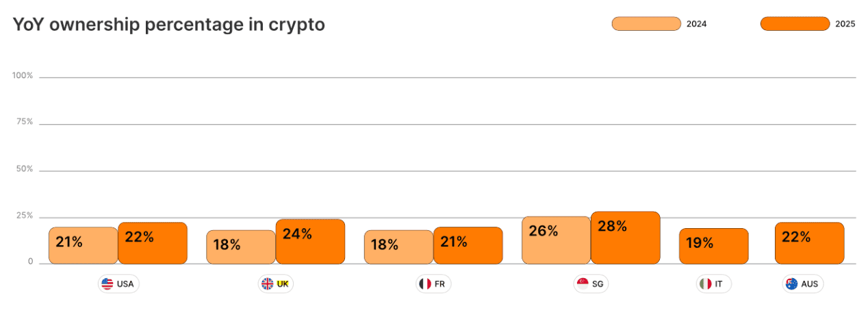Click the UK 2024 bar showing 18%
The height and width of the screenshot is (311, 868).
point(241,247)
